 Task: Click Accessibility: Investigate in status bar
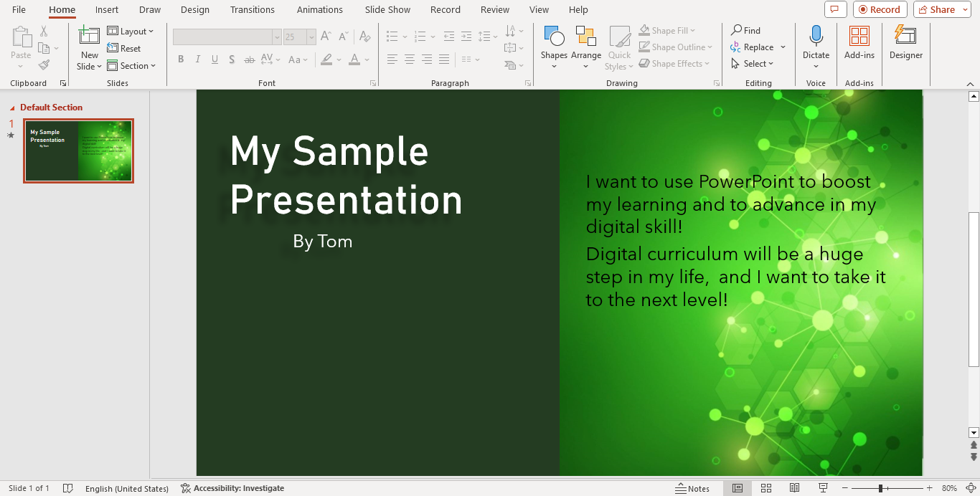tap(232, 488)
